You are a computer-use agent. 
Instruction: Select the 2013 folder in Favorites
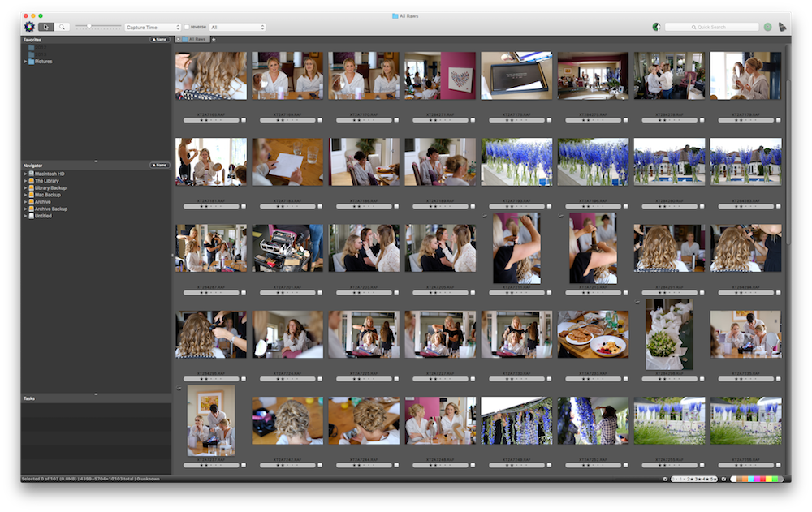(37, 54)
